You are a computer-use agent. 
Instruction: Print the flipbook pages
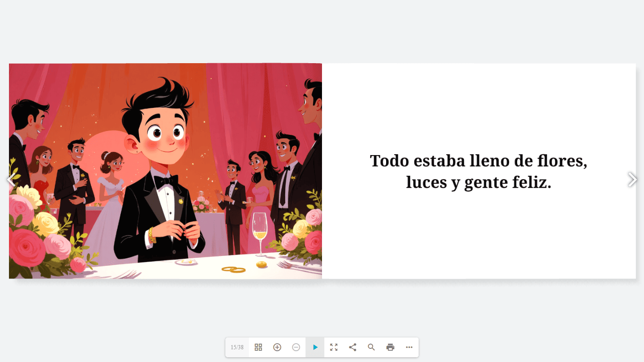(390, 347)
